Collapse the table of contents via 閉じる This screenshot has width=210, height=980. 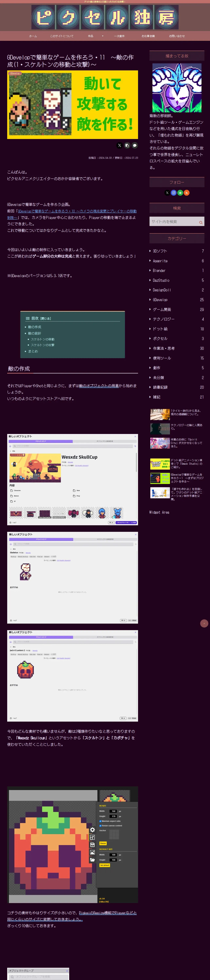click(45, 318)
